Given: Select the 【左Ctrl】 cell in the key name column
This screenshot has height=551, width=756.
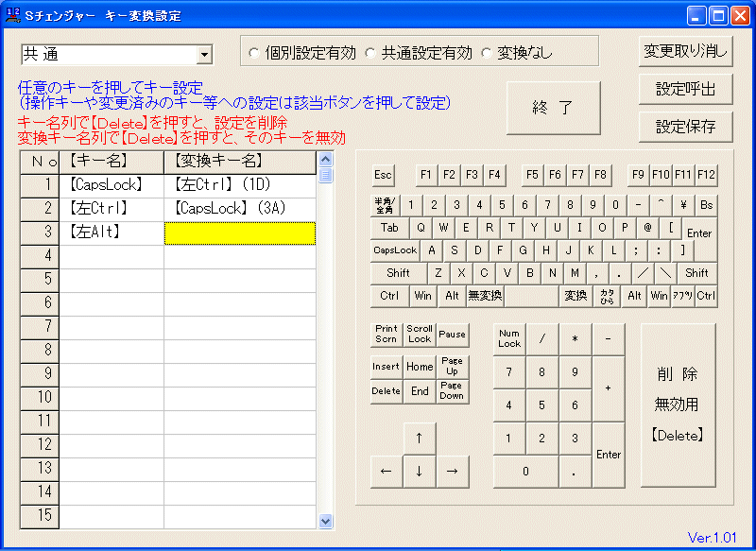Looking at the screenshot, I should coord(112,210).
